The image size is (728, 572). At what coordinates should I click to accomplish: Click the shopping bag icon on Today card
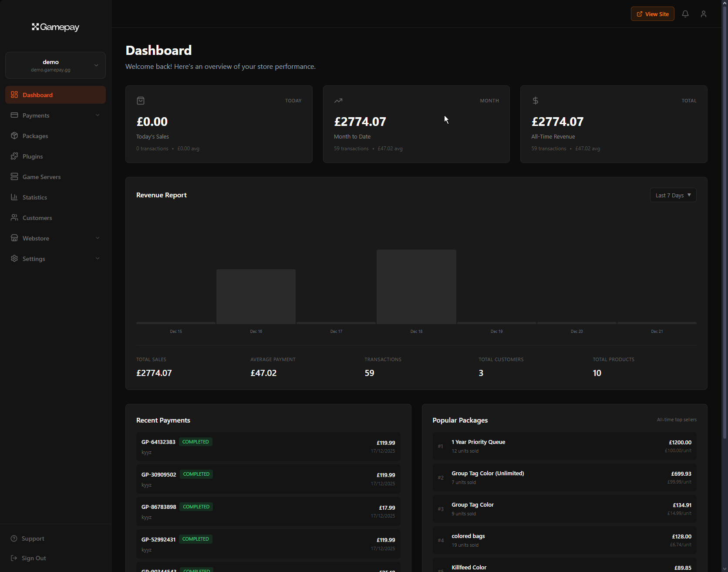[x=141, y=101]
